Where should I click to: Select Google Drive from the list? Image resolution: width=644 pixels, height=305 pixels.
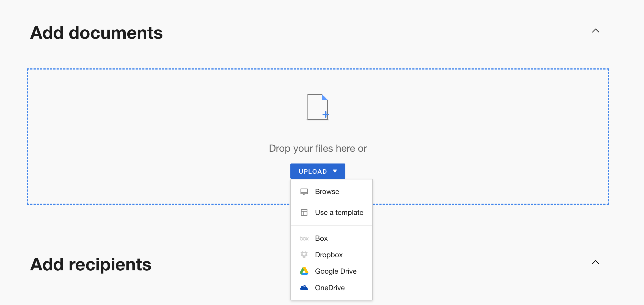coord(335,271)
